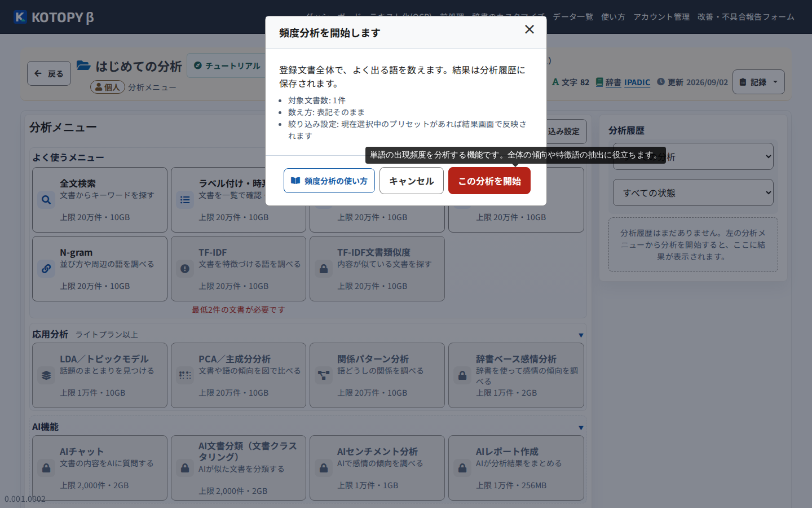Click the KOTOPY logo icon
The width and height of the screenshot is (812, 508).
tap(20, 17)
